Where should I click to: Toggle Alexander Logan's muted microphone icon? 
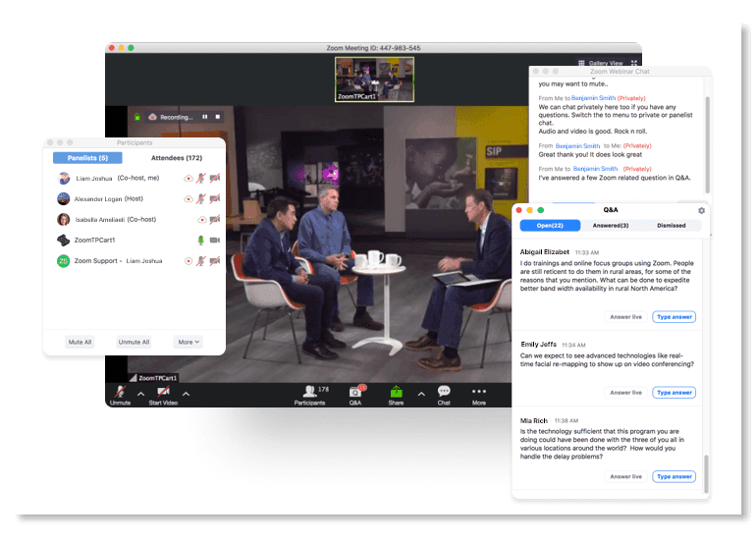(201, 198)
